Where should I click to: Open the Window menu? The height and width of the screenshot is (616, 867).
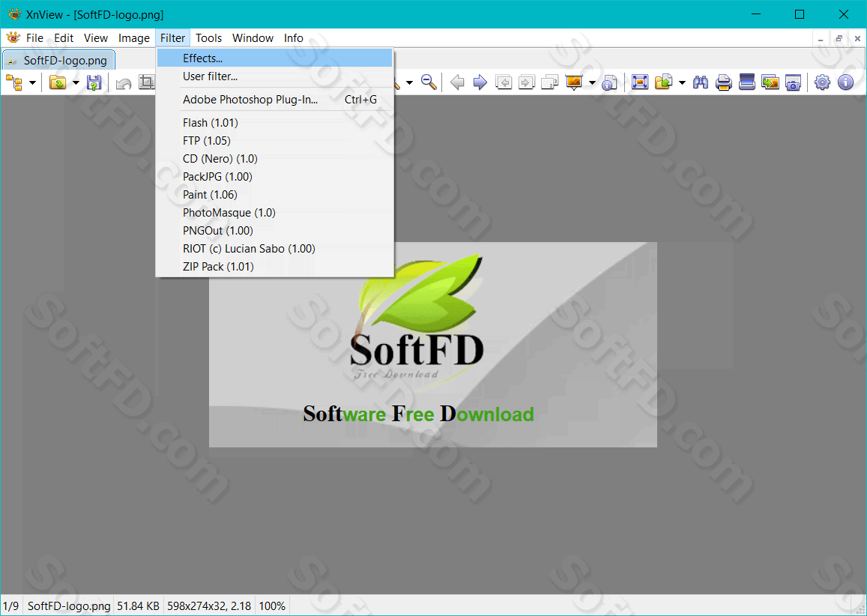[x=253, y=37]
